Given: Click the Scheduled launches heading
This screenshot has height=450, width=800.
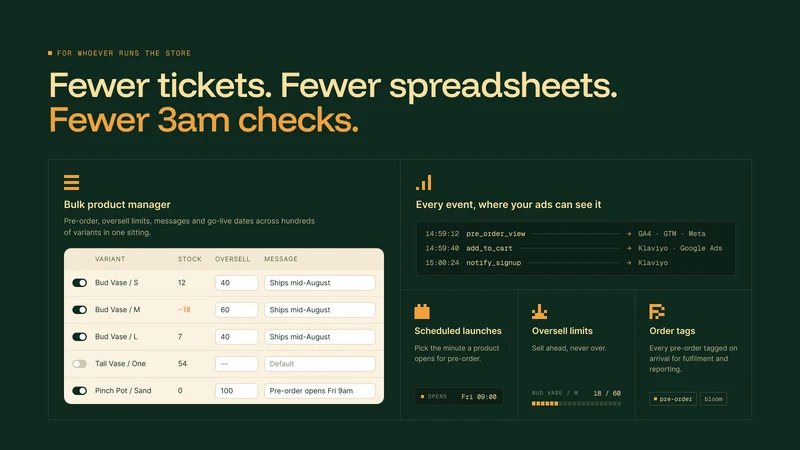Looking at the screenshot, I should pyautogui.click(x=458, y=331).
